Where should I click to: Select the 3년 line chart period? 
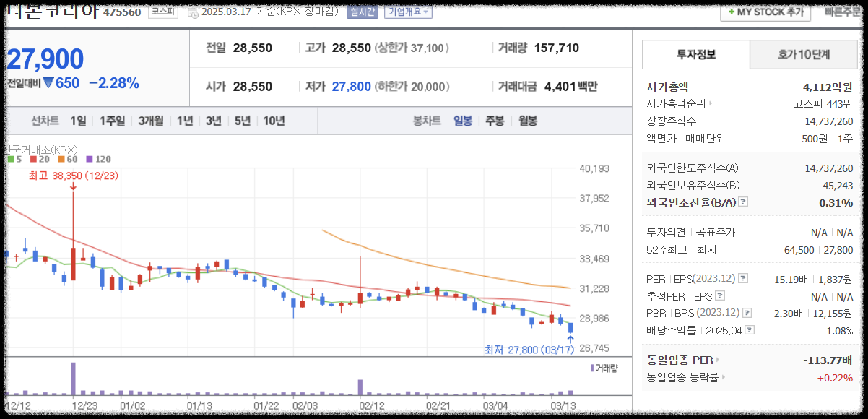[213, 121]
